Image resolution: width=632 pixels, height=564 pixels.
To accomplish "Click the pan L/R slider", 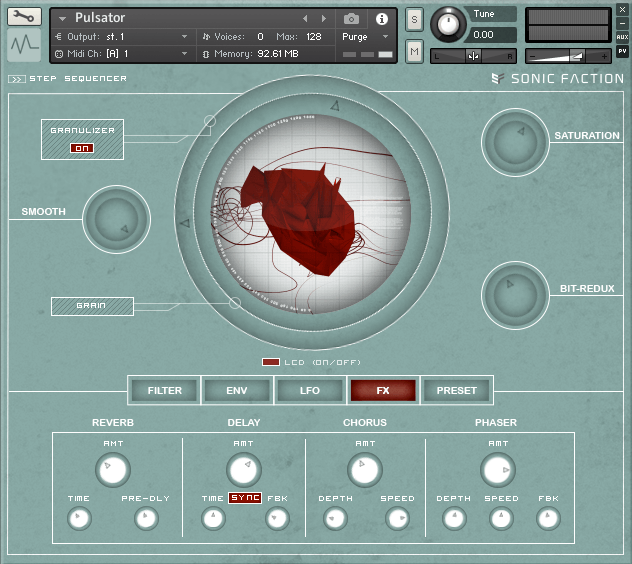I will point(474,56).
